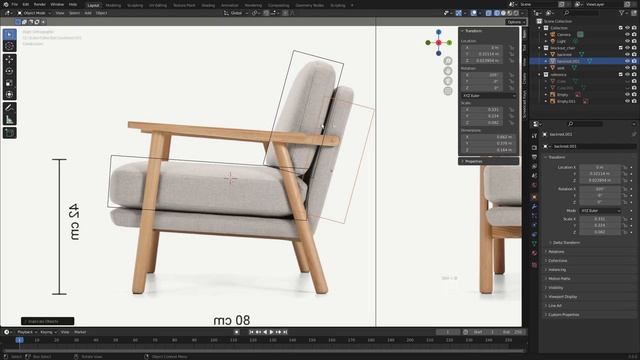Toggle exclude checkbox for blockout_chair collection
Screen dimensions: 640x360
(621, 48)
